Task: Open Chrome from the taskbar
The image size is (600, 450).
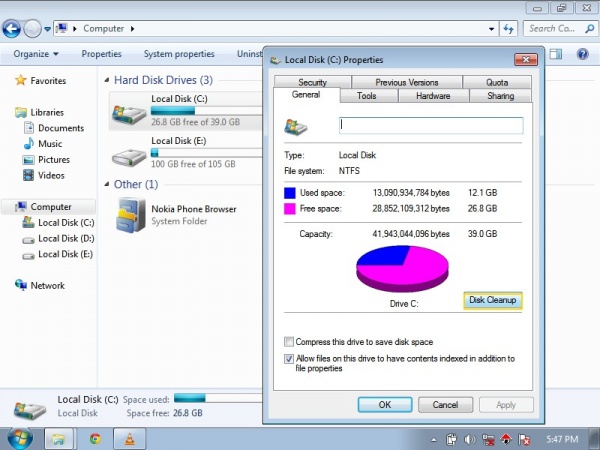Action: tap(95, 439)
